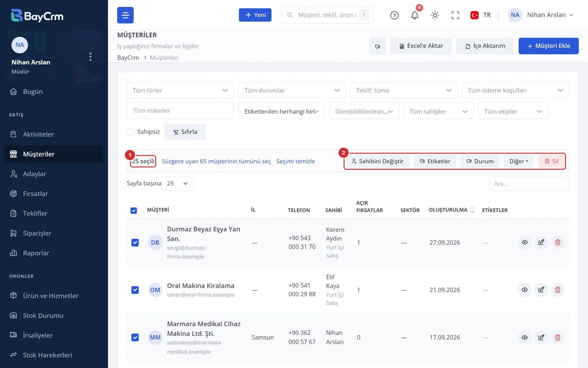Click the Ara table search box
Image resolution: width=588 pixels, height=368 pixels.
click(529, 184)
